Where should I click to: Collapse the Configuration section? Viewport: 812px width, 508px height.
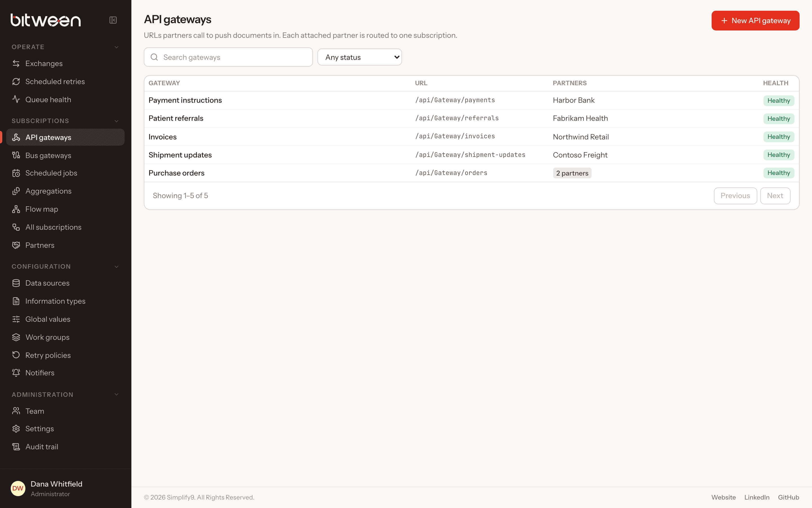(x=116, y=267)
